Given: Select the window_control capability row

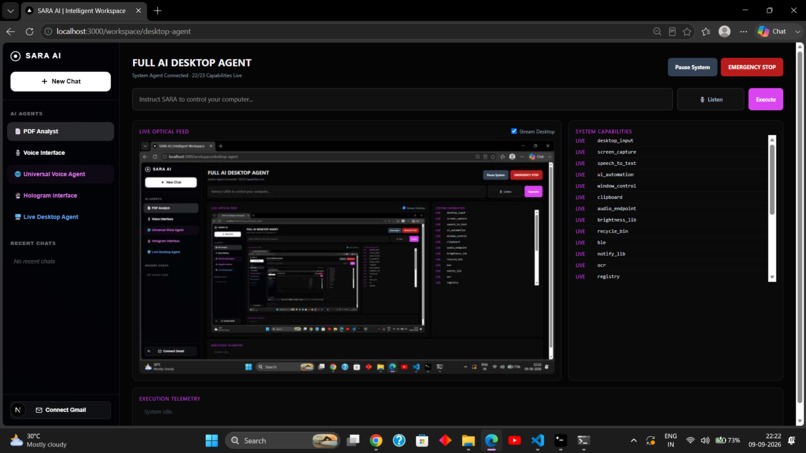Looking at the screenshot, I should pyautogui.click(x=668, y=186).
